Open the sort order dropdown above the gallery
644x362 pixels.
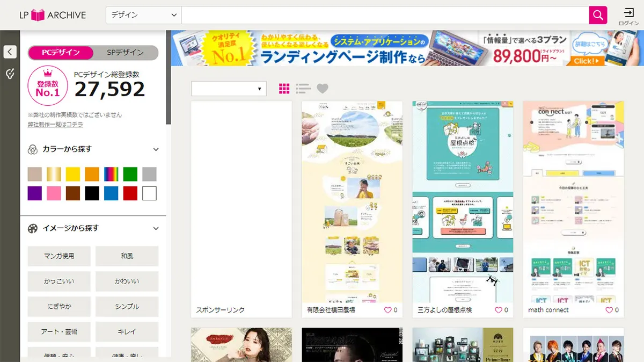click(x=228, y=88)
